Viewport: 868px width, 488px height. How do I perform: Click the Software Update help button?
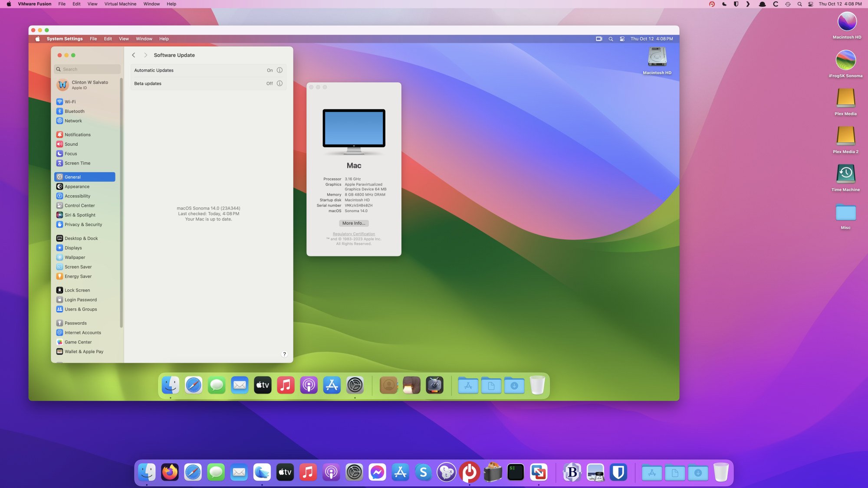coord(284,354)
